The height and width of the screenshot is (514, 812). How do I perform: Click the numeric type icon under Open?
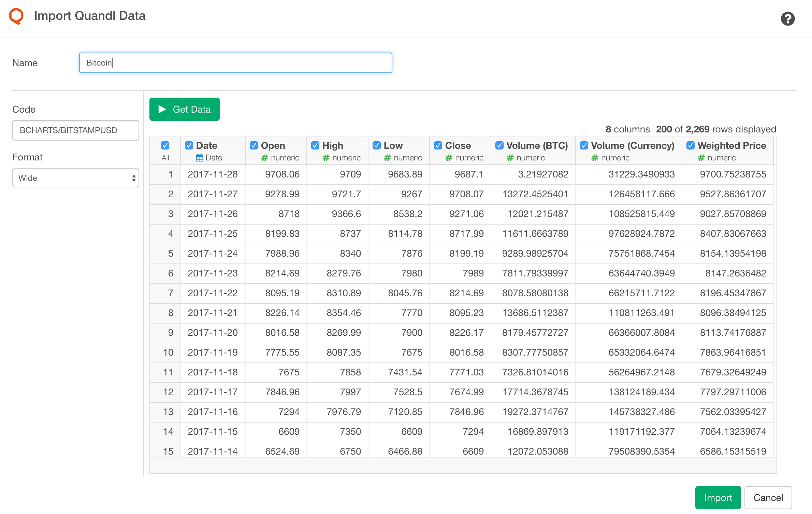pos(265,158)
